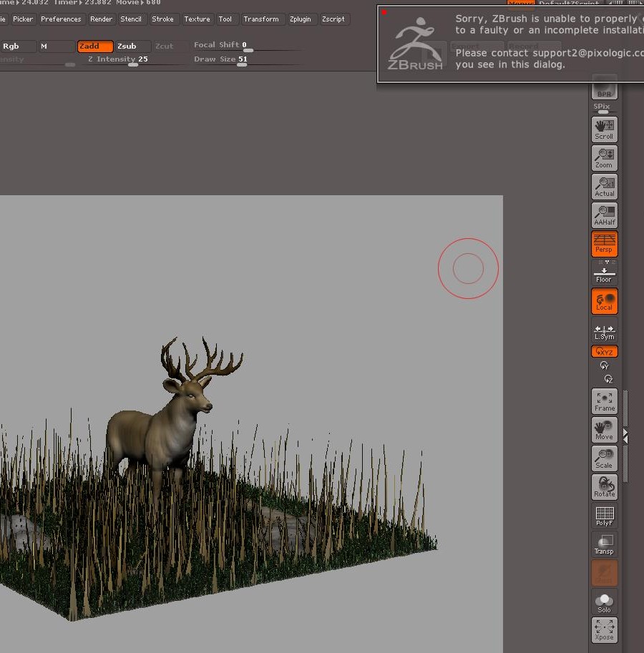
Task: Click the Scale view icon
Action: 604,458
